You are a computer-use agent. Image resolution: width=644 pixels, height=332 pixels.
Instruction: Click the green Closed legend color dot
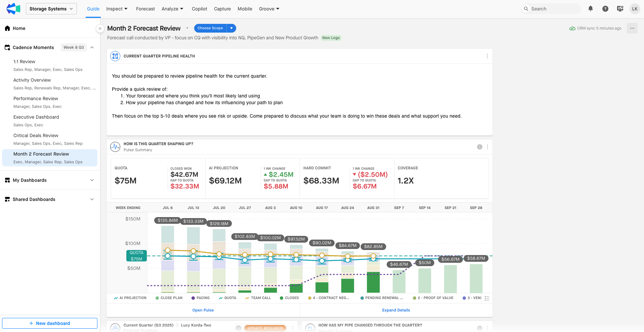pyautogui.click(x=282, y=298)
